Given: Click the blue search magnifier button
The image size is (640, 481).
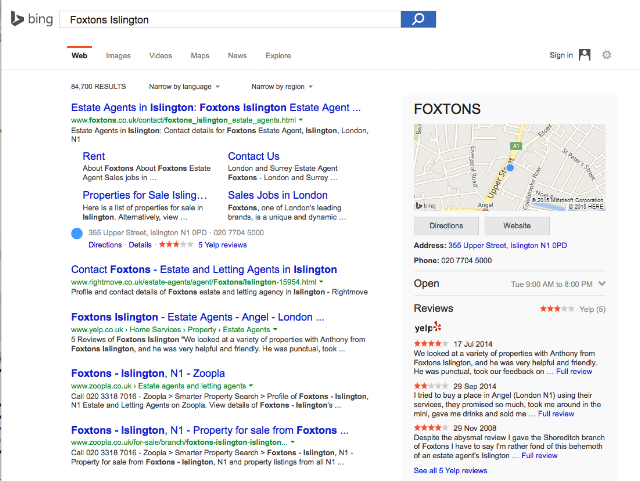Looking at the screenshot, I should [x=418, y=19].
